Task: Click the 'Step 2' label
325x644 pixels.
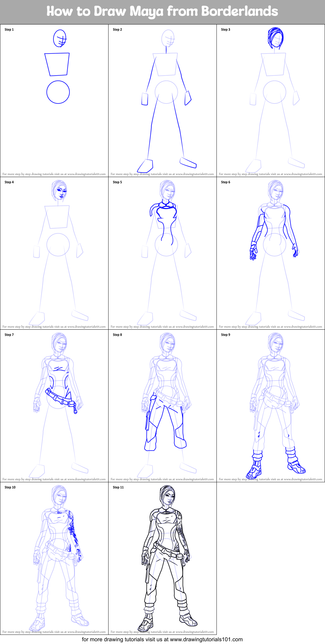Action: pos(117,30)
